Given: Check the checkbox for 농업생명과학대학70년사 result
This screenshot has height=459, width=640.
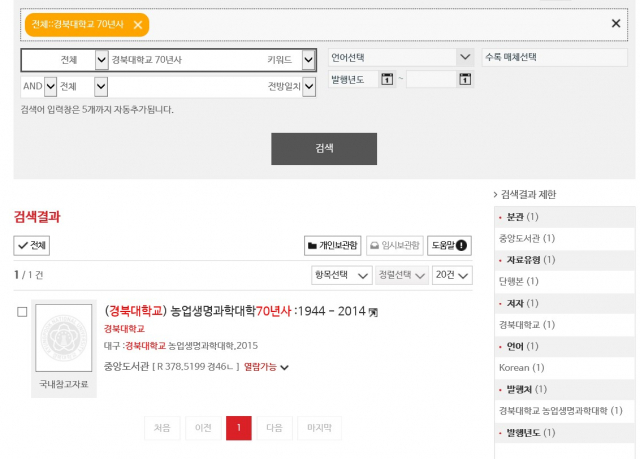Looking at the screenshot, I should pyautogui.click(x=22, y=312).
